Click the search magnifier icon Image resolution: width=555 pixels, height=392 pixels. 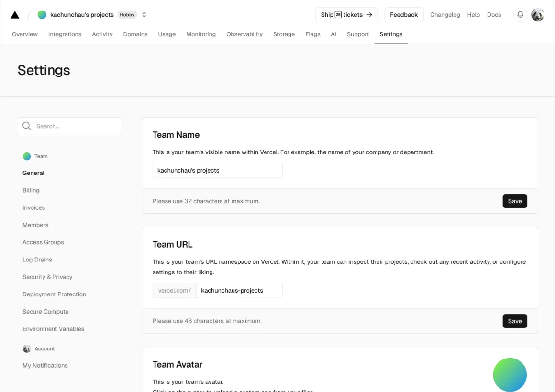click(26, 126)
